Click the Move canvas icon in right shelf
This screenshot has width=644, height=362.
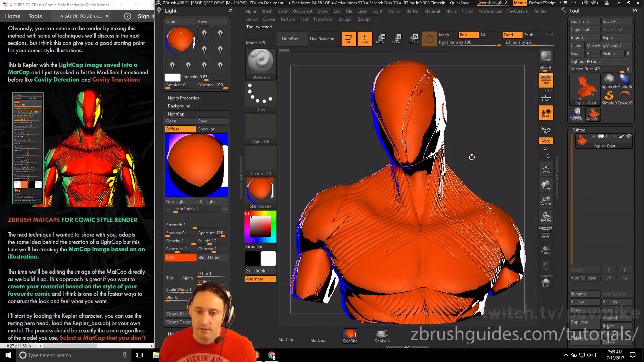(x=546, y=185)
